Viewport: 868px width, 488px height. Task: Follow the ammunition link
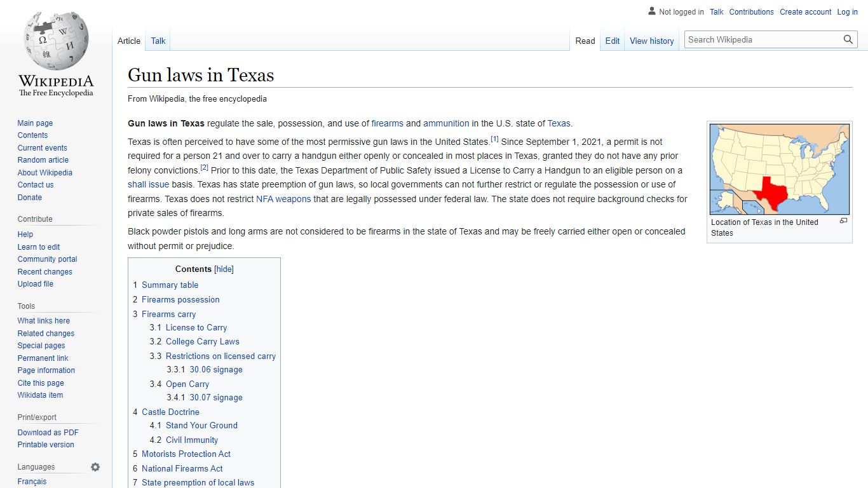coord(446,123)
